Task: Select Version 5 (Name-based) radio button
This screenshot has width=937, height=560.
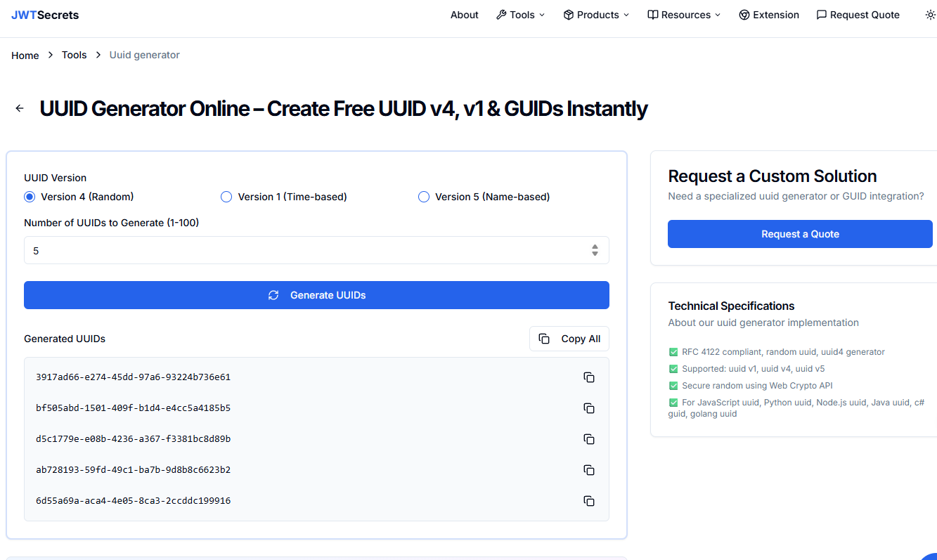Action: coord(424,197)
